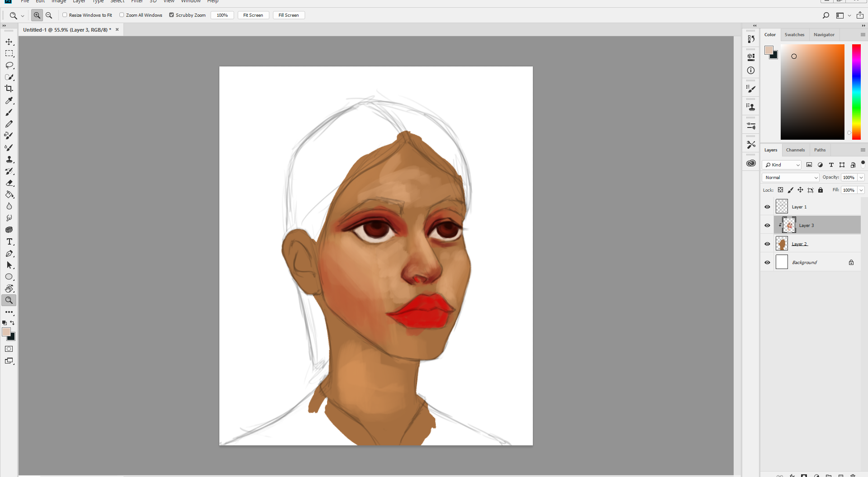Select the Move tool

[9, 42]
